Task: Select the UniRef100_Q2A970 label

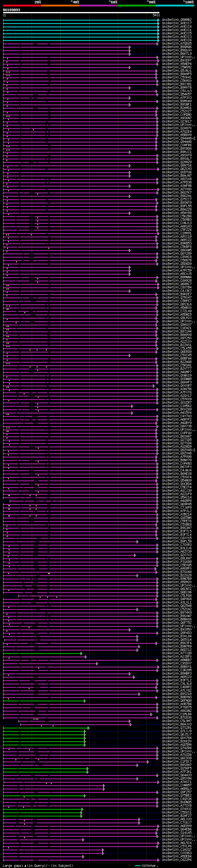Action: 177,128
